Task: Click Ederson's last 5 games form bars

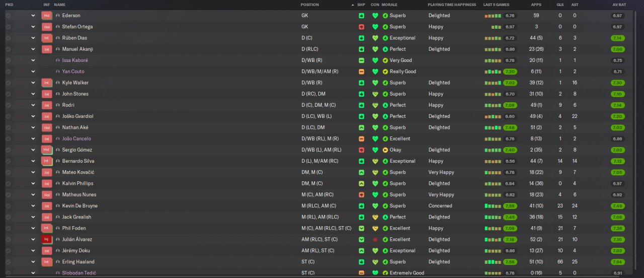Action: (x=493, y=16)
